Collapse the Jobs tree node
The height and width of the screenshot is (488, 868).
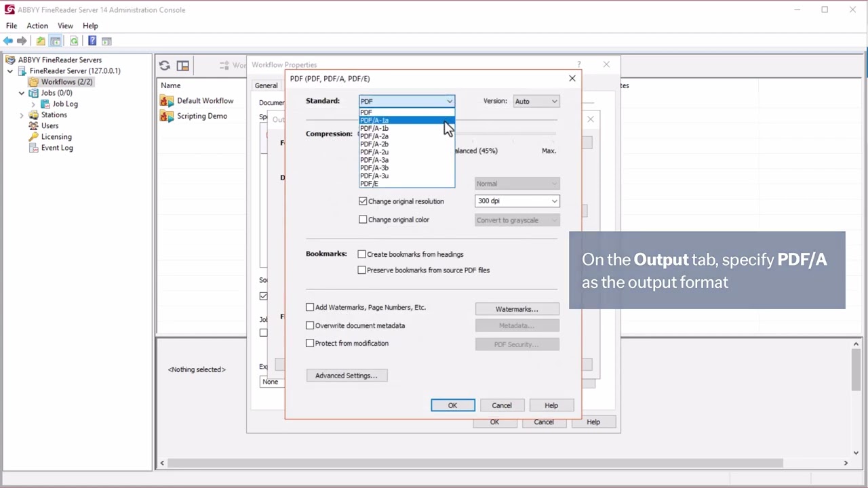pos(22,93)
